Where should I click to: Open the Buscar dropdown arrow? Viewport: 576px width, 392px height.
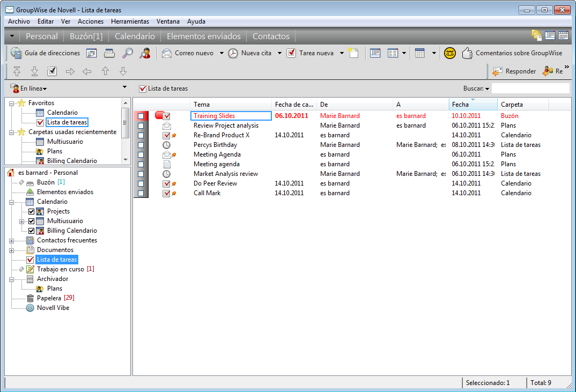[487, 89]
